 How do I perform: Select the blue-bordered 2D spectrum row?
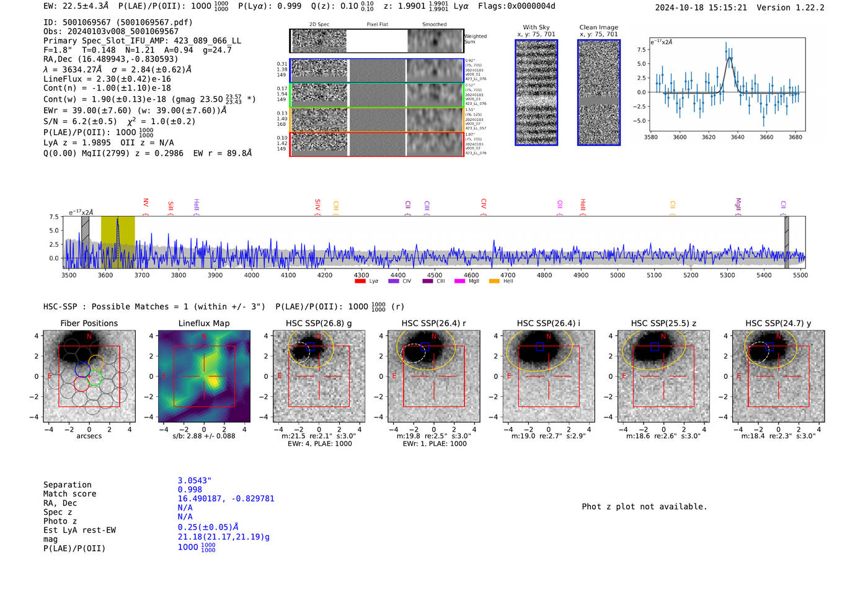(376, 71)
